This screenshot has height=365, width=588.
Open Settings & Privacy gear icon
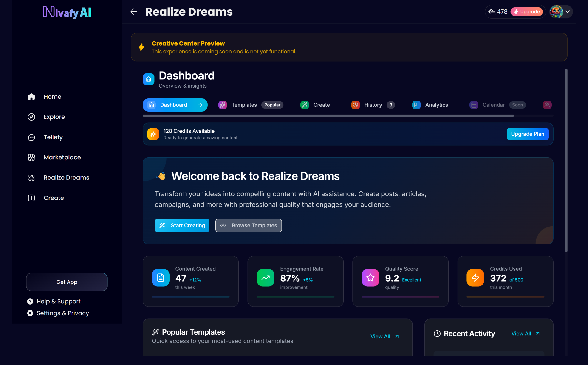click(x=30, y=313)
